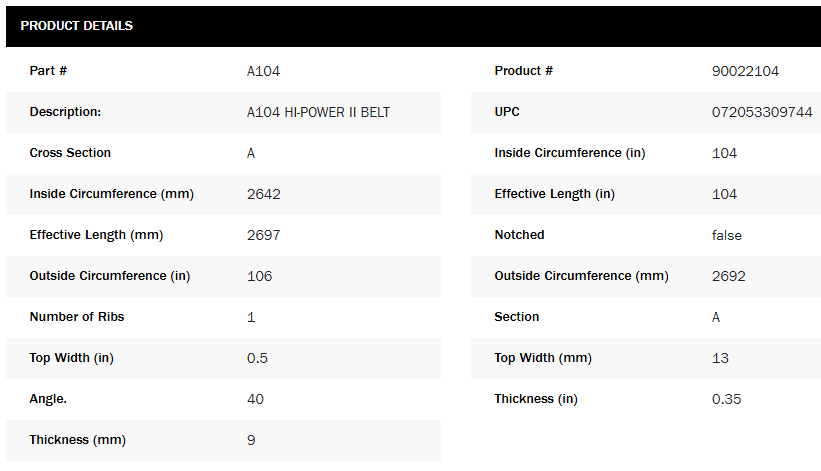
Task: Click the Outside Circumference (in) value 106
Action: tap(260, 276)
